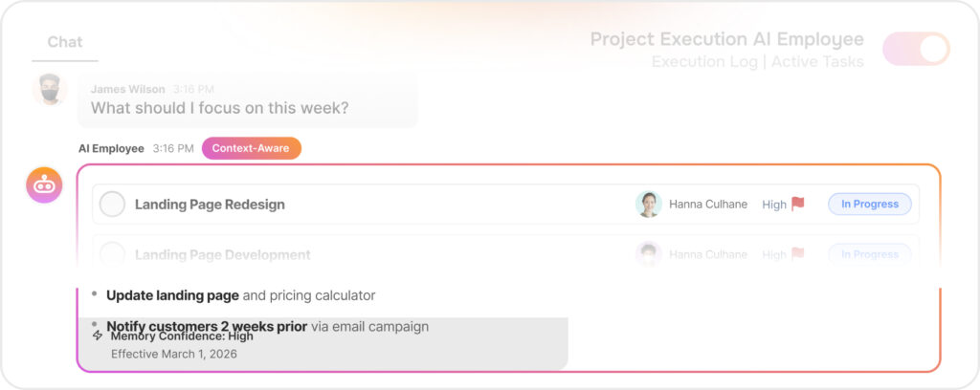Click the lightning bolt Memory Confidence icon
Viewport: 980px width, 390px height.
pyautogui.click(x=98, y=336)
